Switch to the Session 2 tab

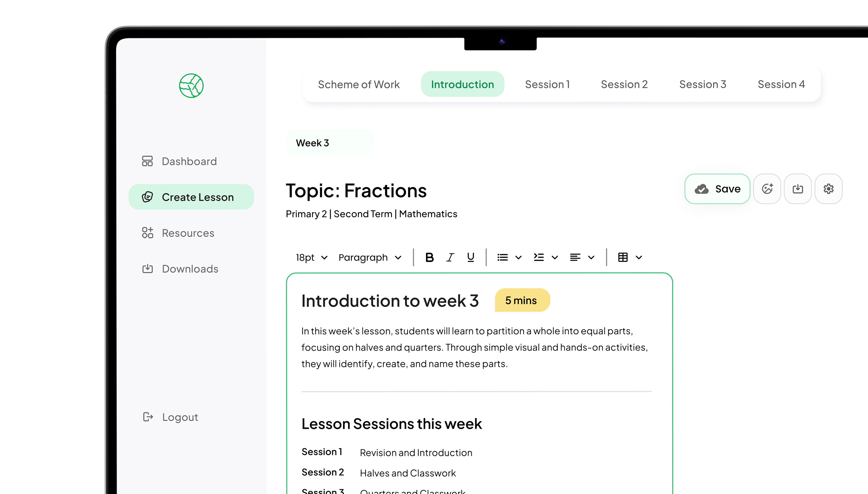624,84
